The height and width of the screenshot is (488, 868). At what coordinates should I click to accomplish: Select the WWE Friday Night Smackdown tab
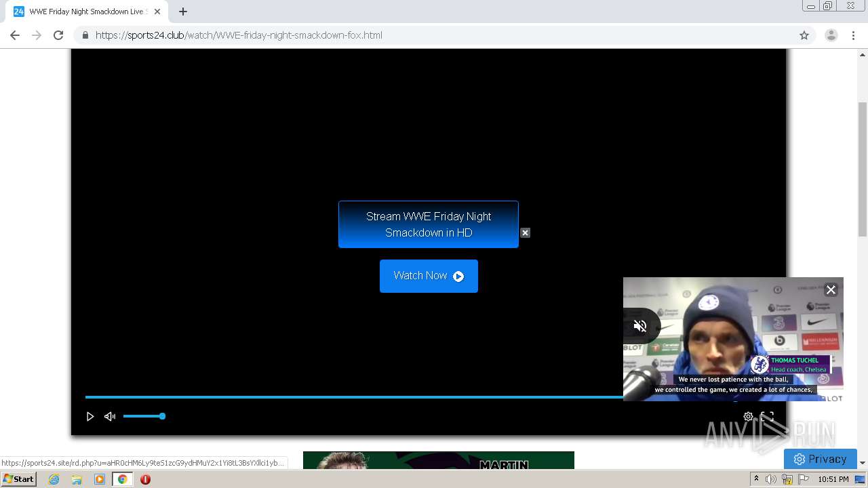[x=87, y=12]
